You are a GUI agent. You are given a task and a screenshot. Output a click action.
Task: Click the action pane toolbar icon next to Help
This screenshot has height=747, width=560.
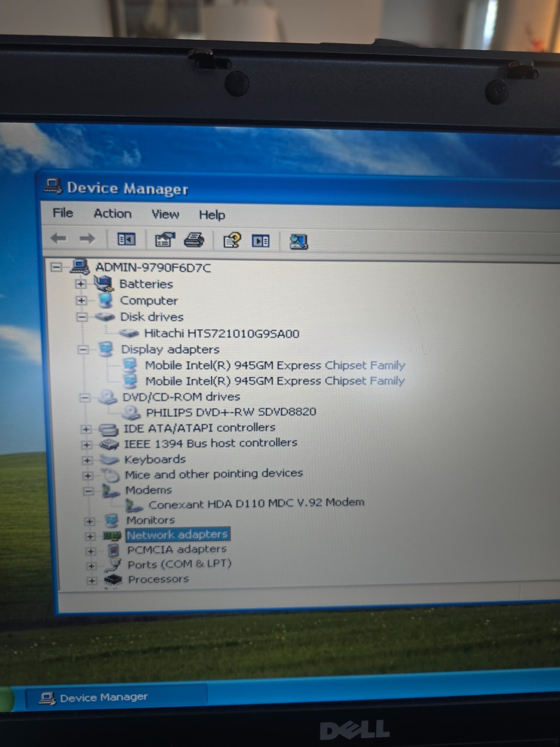(261, 241)
